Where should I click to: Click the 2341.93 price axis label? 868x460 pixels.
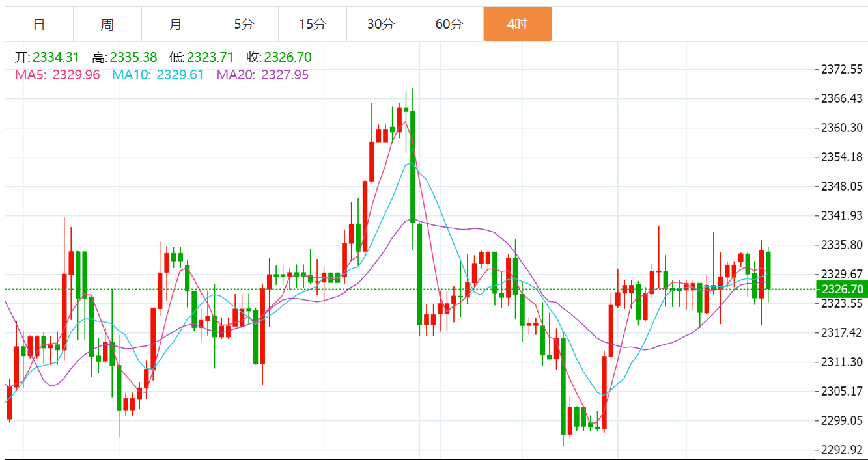click(842, 216)
